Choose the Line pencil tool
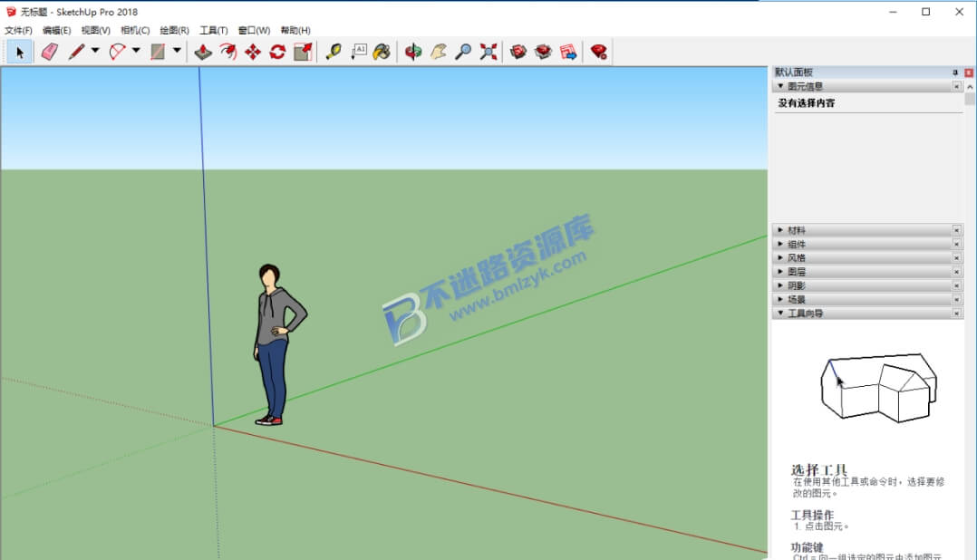 [76, 52]
